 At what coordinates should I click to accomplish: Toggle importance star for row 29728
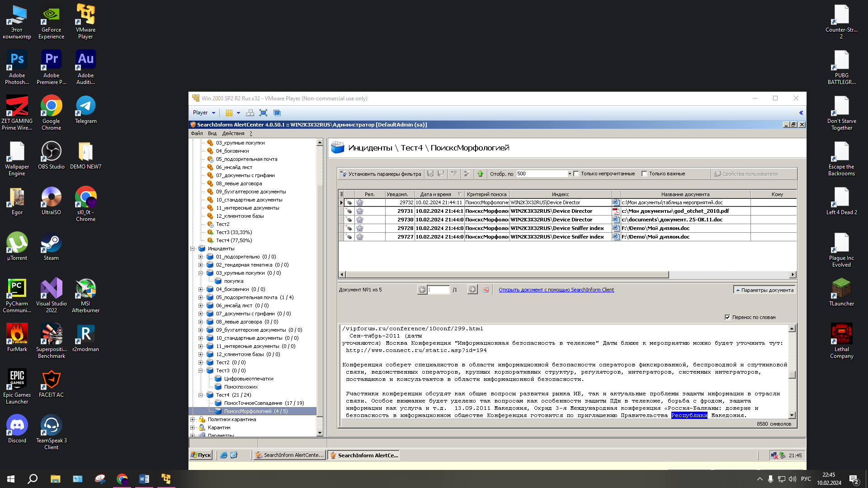(x=360, y=228)
